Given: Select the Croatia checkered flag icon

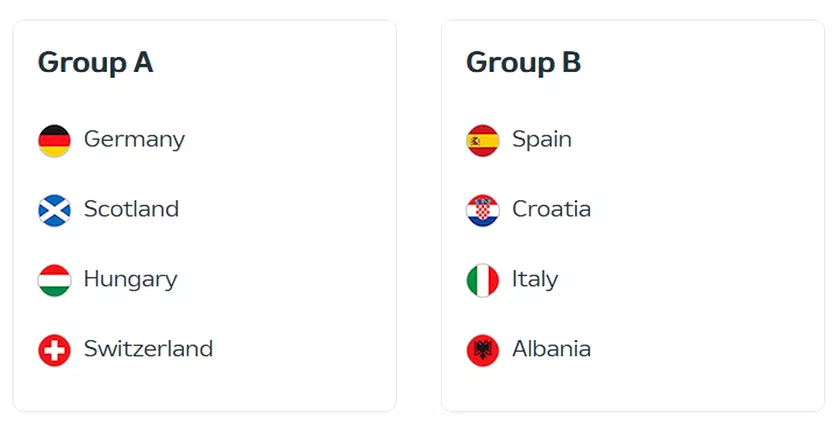Looking at the screenshot, I should [483, 211].
